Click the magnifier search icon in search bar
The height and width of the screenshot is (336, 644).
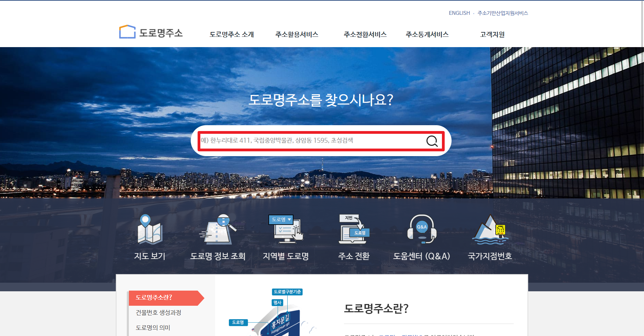[x=432, y=141]
